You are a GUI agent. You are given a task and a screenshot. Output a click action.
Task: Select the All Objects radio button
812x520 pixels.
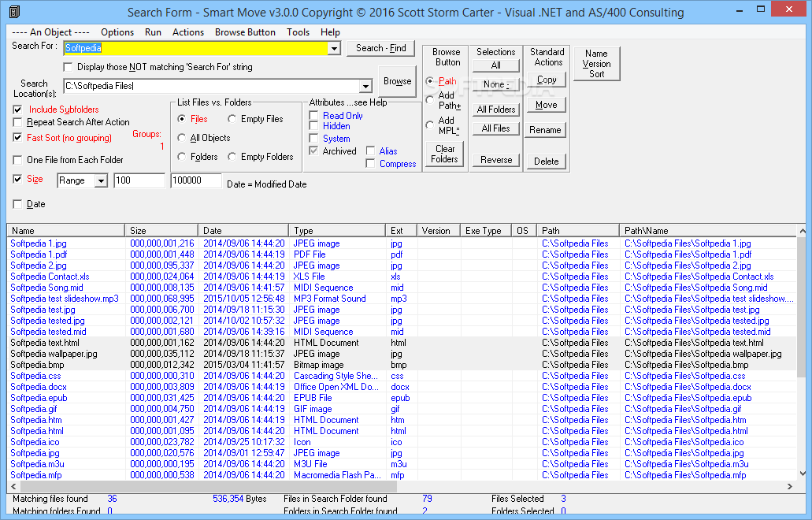tap(181, 138)
